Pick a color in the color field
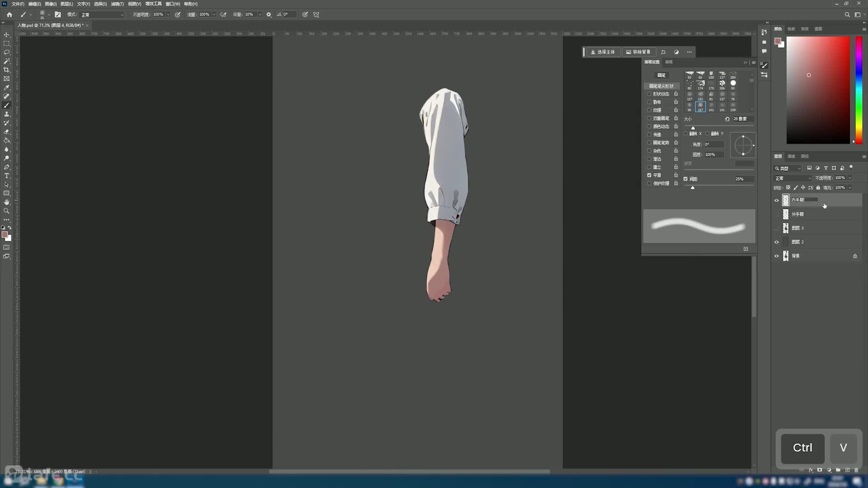Viewport: 868px width, 488px height. 818,90
